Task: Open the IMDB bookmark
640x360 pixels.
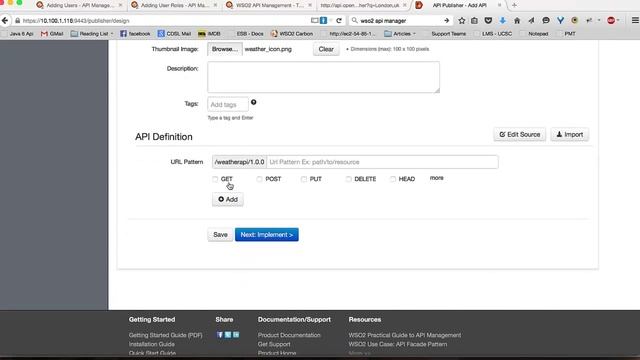Action: pos(209,33)
